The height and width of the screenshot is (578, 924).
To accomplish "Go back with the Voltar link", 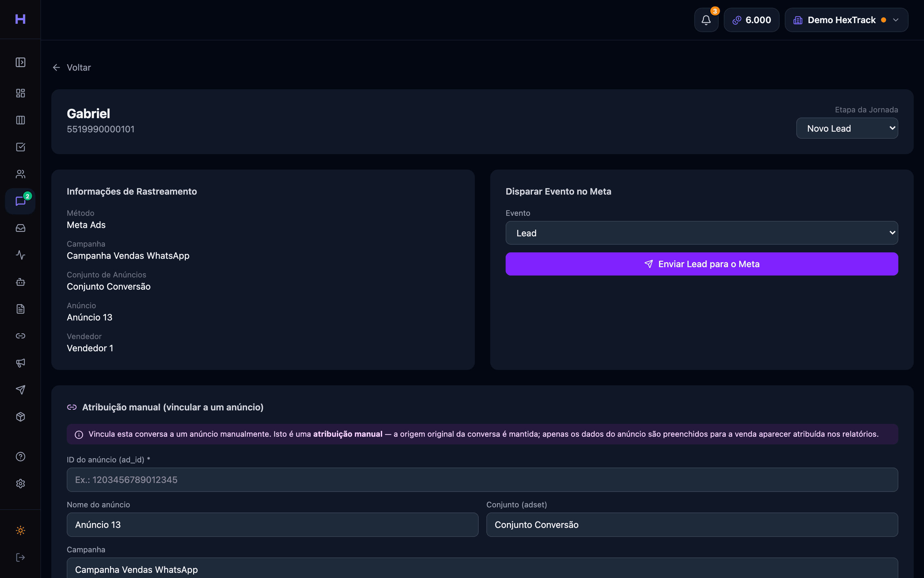I will tap(72, 68).
